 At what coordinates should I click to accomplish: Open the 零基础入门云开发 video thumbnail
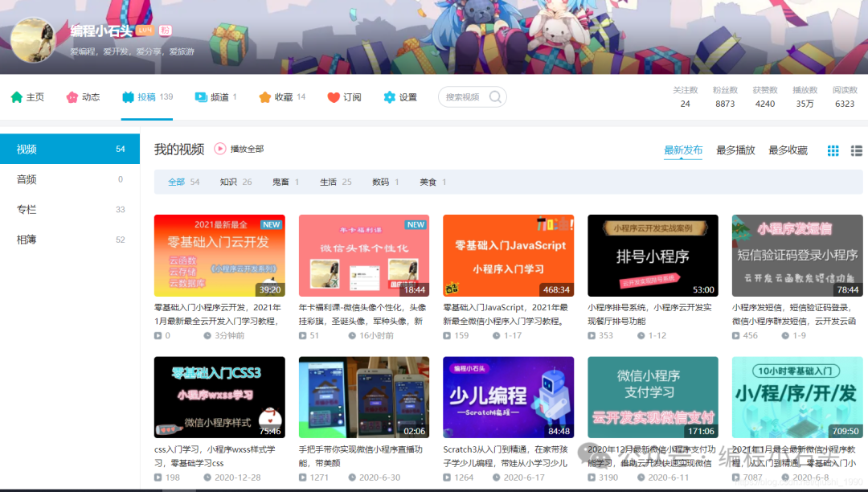click(x=219, y=256)
